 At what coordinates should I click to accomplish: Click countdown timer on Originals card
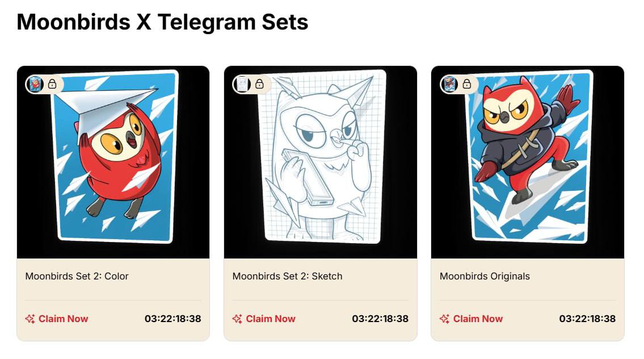point(587,319)
